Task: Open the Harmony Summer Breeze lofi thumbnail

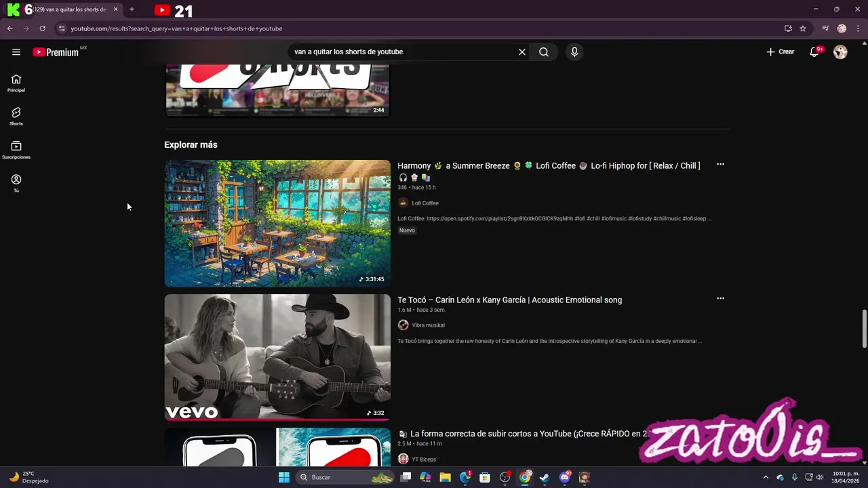Action: pyautogui.click(x=277, y=223)
